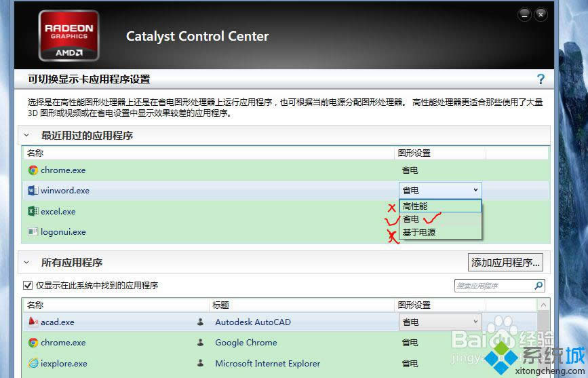Click the Internet Explorer icon beside iexplore.exe

tap(33, 363)
